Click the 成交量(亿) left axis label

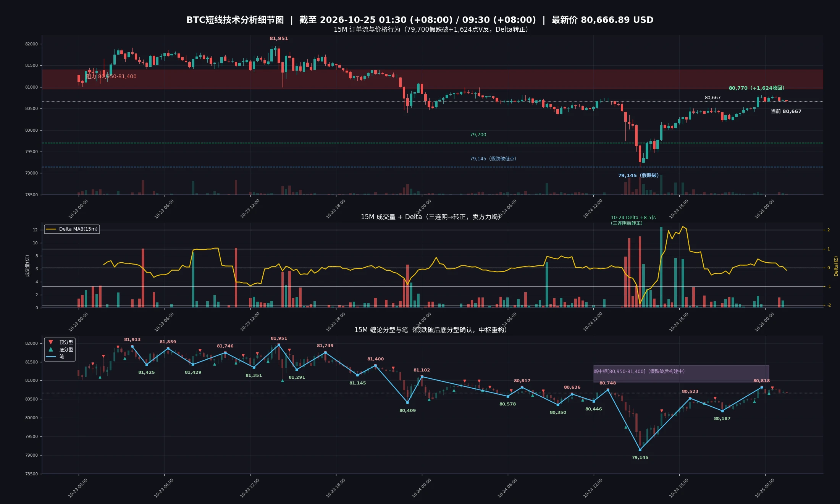coord(27,266)
